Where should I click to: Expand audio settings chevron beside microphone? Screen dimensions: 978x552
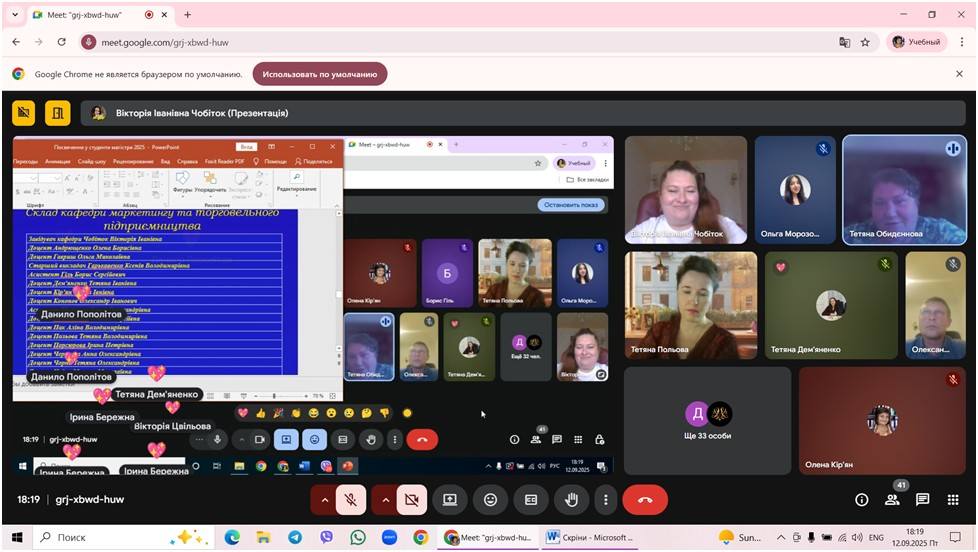click(x=324, y=499)
